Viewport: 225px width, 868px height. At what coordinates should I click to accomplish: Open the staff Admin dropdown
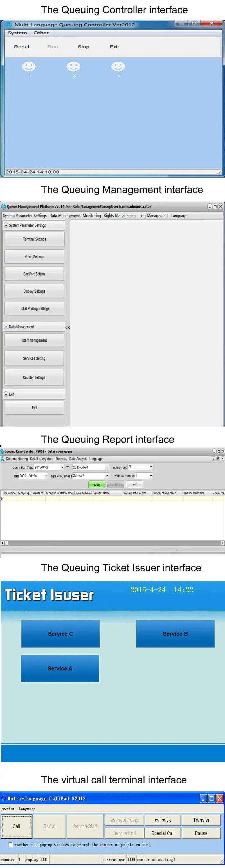[46, 476]
